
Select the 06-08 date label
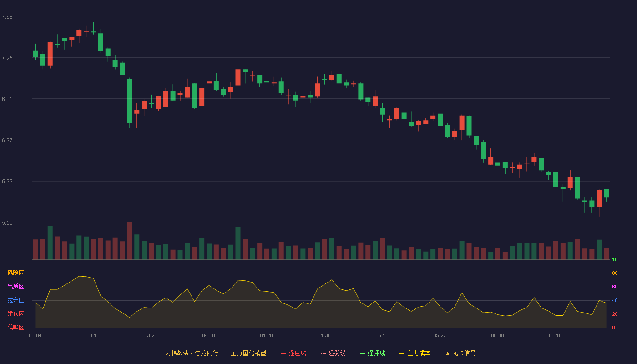coord(497,335)
